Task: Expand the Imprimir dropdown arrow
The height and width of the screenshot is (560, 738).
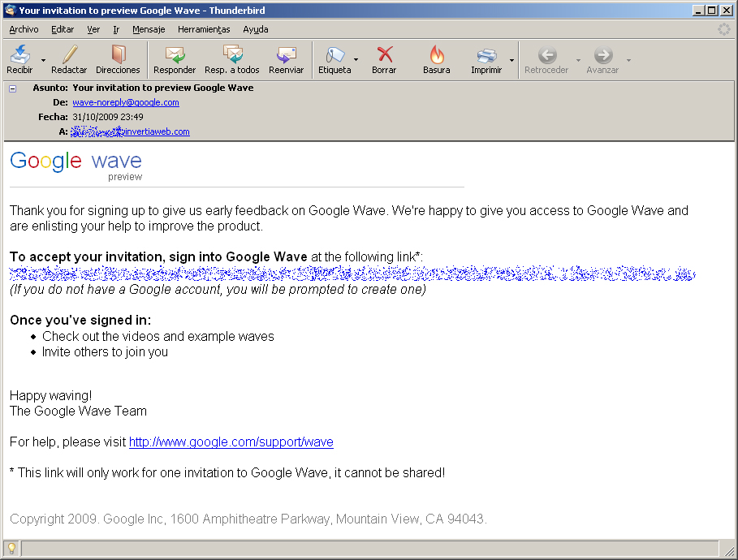Action: click(x=511, y=60)
